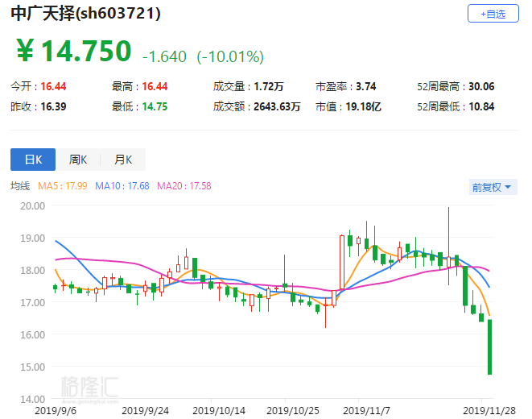Click the 52周最高 value 30.06

481,86
